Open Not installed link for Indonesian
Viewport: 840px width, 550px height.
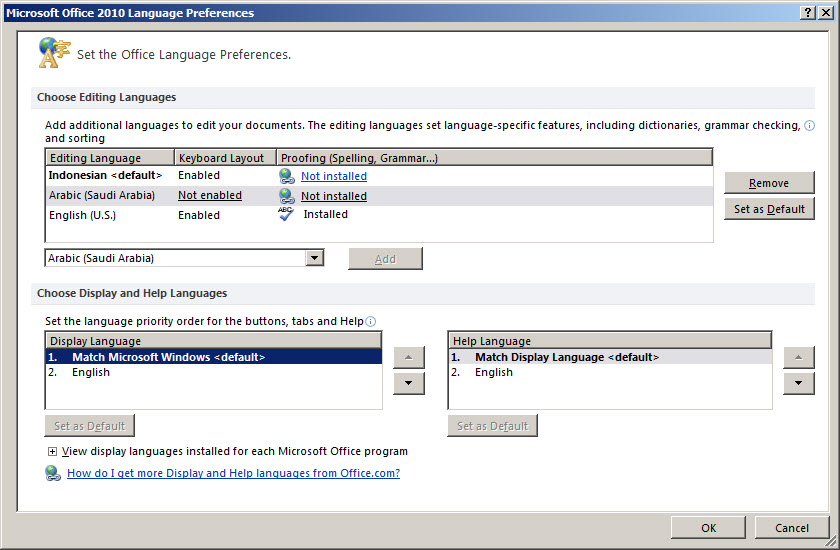pyautogui.click(x=334, y=176)
